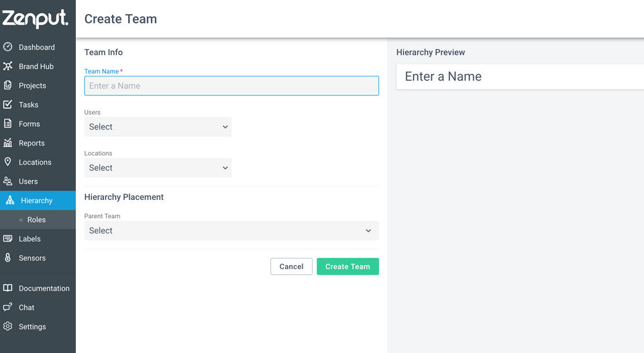Viewport: 644px width, 353px height.
Task: Click the Reports chart icon
Action: point(8,143)
